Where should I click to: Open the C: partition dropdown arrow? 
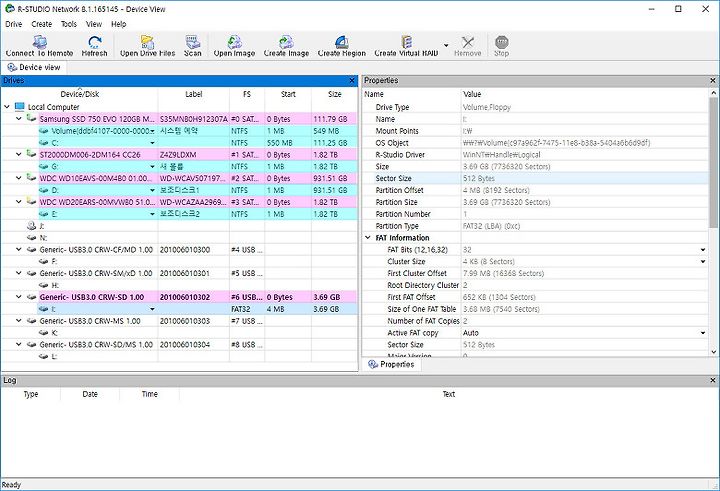coord(152,143)
